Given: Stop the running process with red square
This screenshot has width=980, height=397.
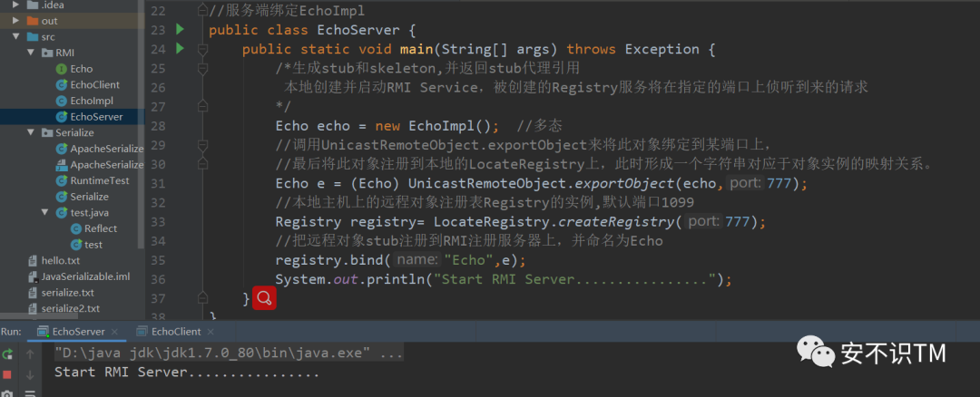Looking at the screenshot, I should (x=7, y=373).
